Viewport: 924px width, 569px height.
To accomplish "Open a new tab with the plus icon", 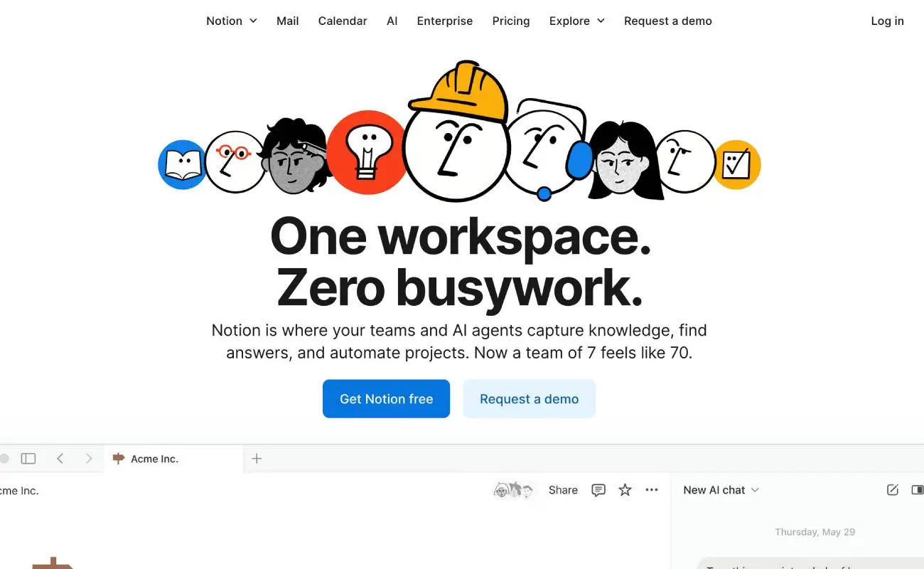I will 257,459.
